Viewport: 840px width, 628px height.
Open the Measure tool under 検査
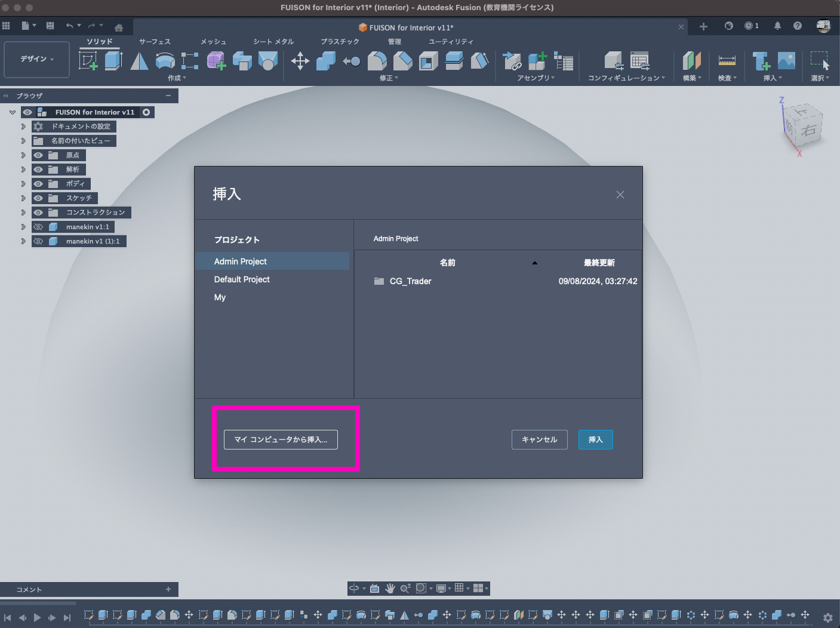coord(727,61)
